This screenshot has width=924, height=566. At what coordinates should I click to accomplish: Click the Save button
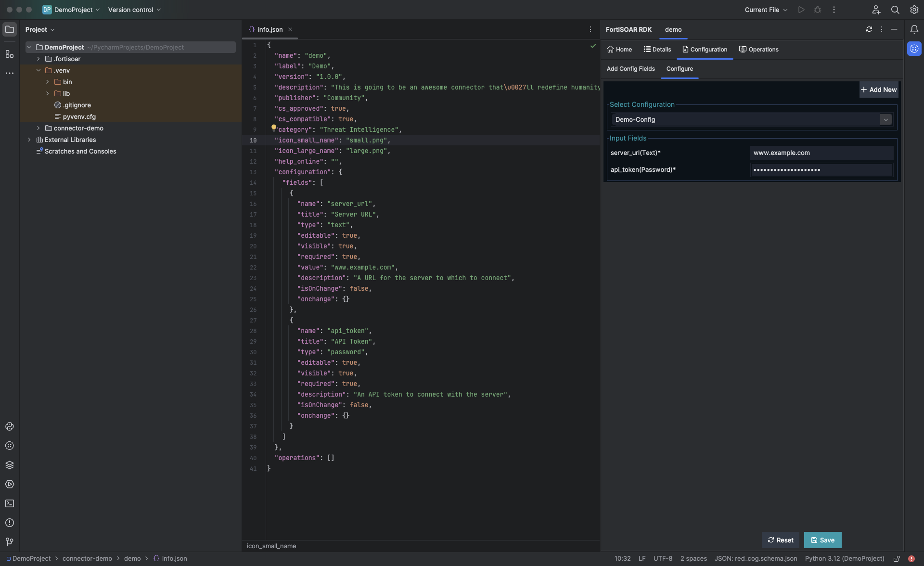[822, 540]
